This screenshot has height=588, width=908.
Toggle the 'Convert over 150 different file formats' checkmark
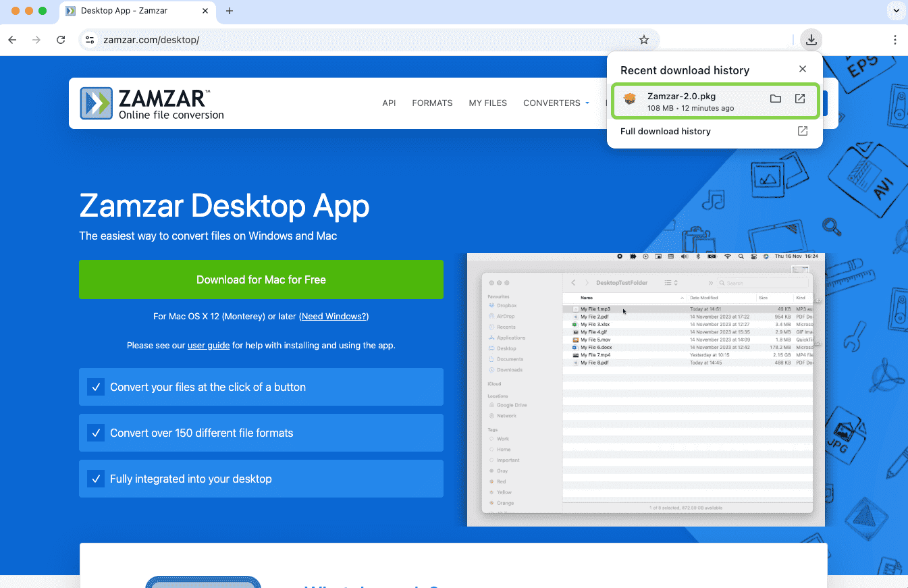[96, 433]
